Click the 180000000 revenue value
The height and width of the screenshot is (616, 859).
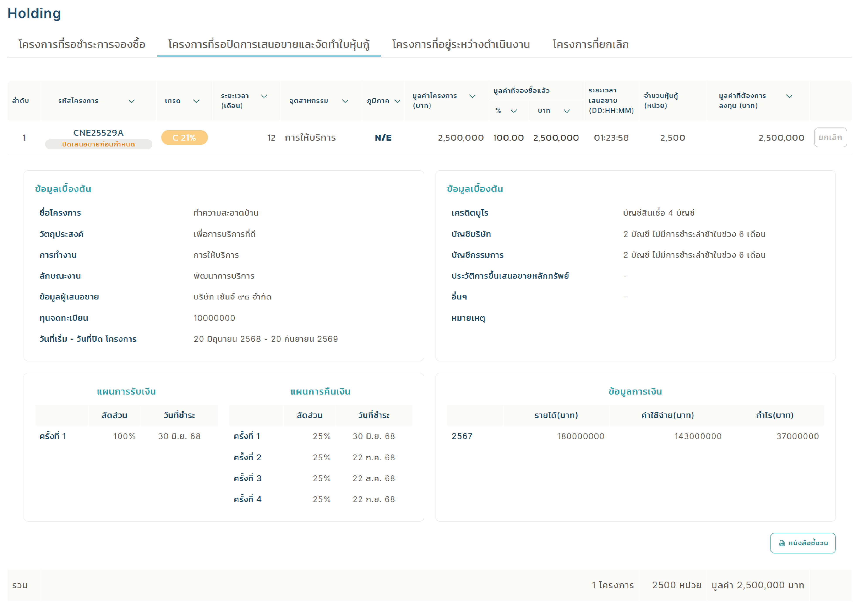pyautogui.click(x=581, y=436)
